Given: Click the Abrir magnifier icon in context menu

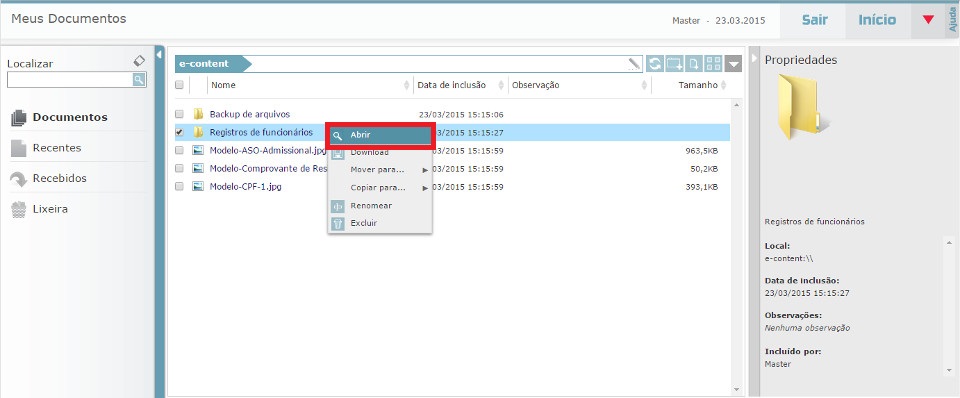Looking at the screenshot, I should point(338,135).
